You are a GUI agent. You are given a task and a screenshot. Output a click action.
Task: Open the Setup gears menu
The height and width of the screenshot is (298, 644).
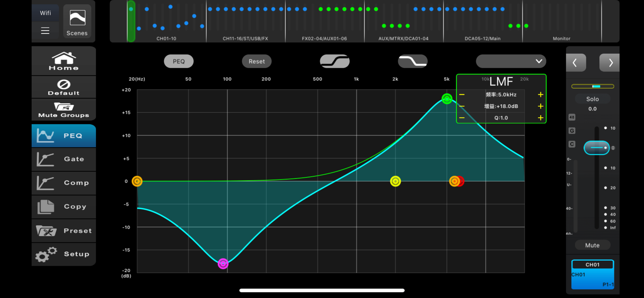[64, 254]
